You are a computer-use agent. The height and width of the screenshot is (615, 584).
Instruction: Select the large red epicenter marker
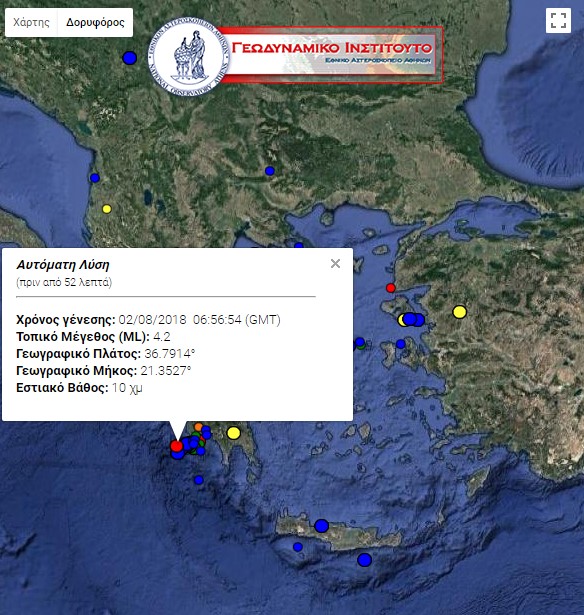point(176,446)
